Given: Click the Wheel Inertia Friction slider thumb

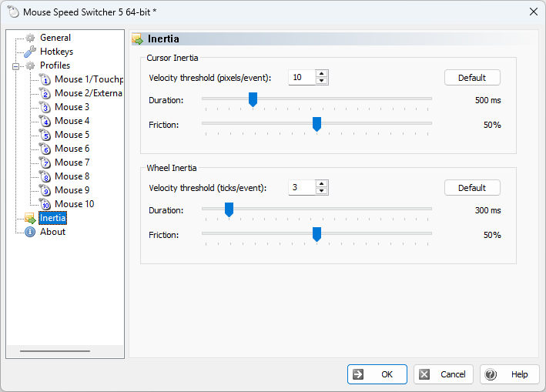Looking at the screenshot, I should click(x=317, y=234).
